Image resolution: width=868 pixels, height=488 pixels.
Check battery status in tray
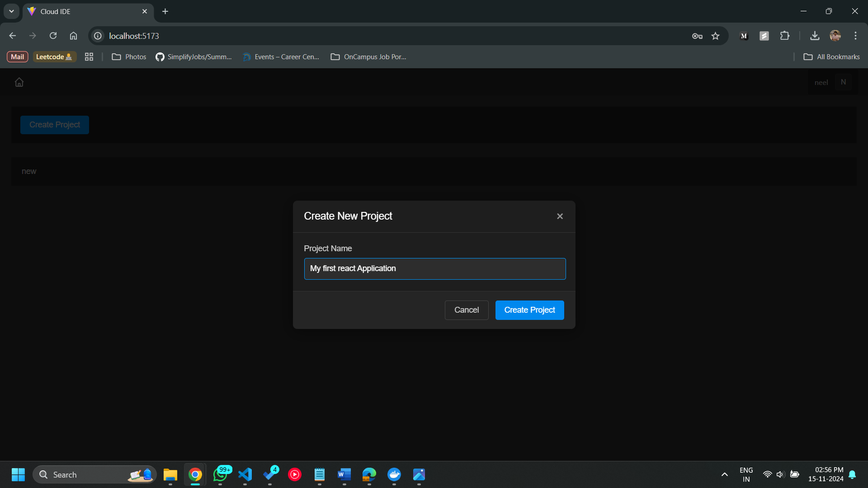click(x=795, y=474)
